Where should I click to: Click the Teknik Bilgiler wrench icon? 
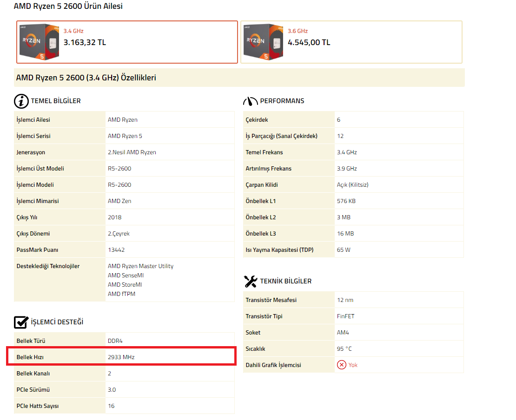[251, 282]
